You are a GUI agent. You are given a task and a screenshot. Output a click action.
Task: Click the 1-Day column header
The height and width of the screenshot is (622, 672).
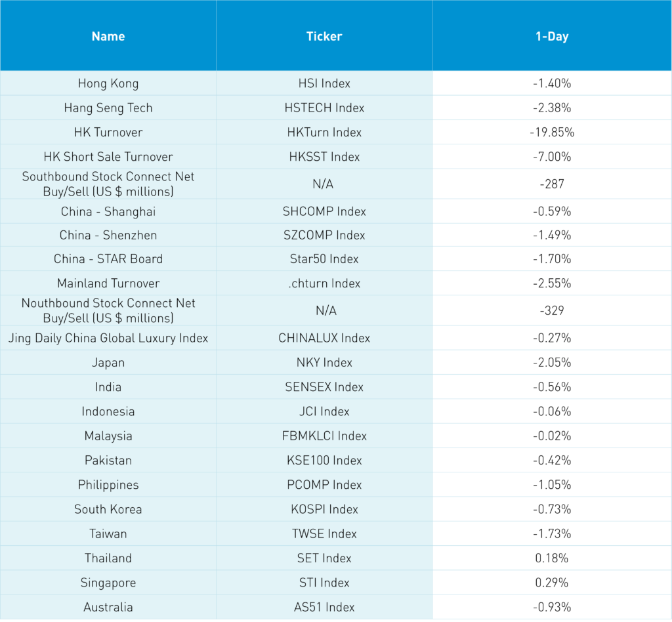[552, 36]
